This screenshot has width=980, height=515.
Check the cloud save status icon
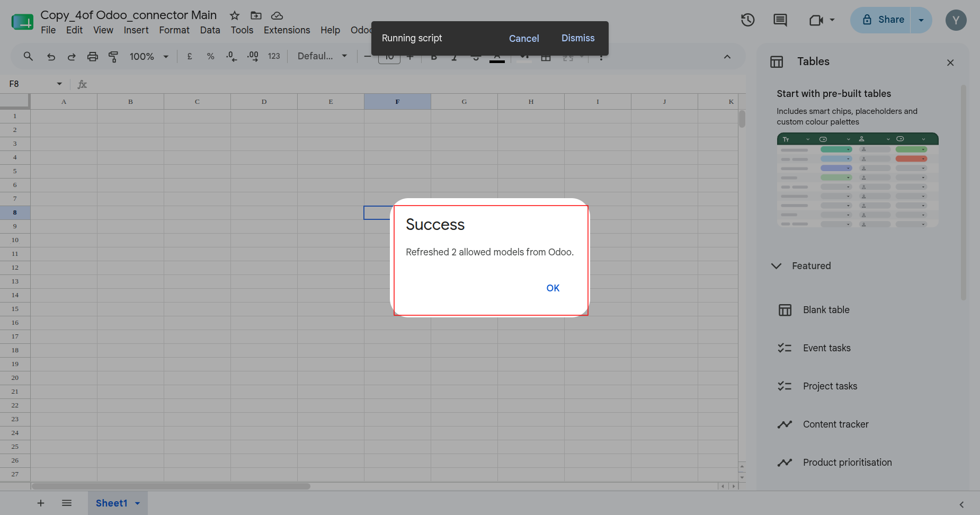(277, 15)
